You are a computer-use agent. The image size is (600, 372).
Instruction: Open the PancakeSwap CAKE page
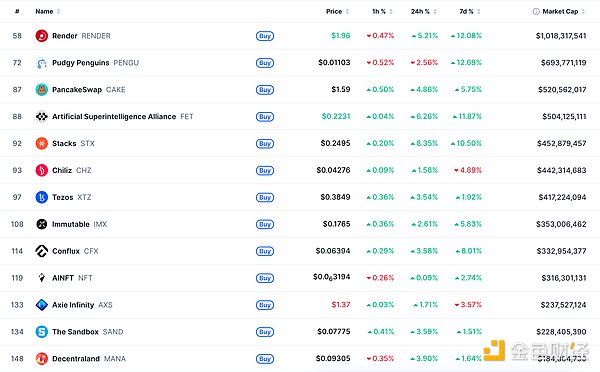pyautogui.click(x=89, y=90)
